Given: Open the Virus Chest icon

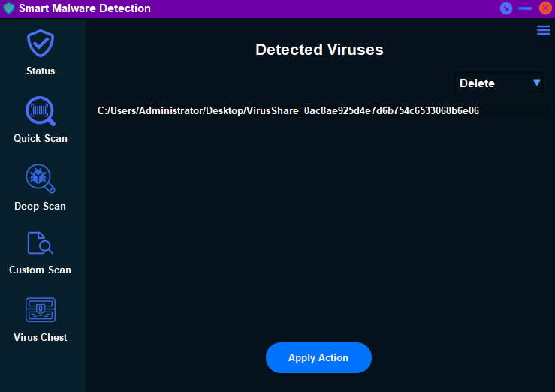Looking at the screenshot, I should (x=41, y=310).
